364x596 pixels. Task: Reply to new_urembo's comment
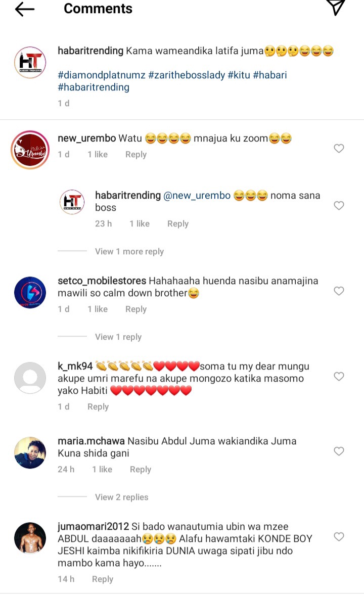pyautogui.click(x=135, y=155)
